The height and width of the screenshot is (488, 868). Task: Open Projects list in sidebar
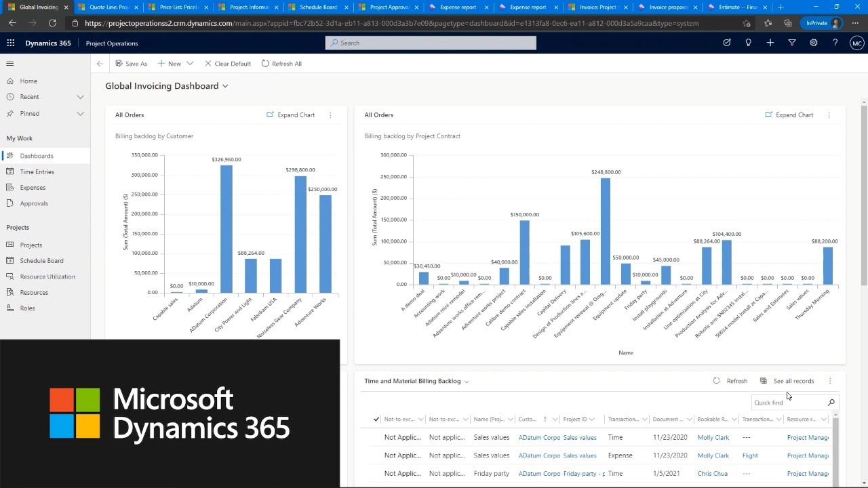[31, 245]
